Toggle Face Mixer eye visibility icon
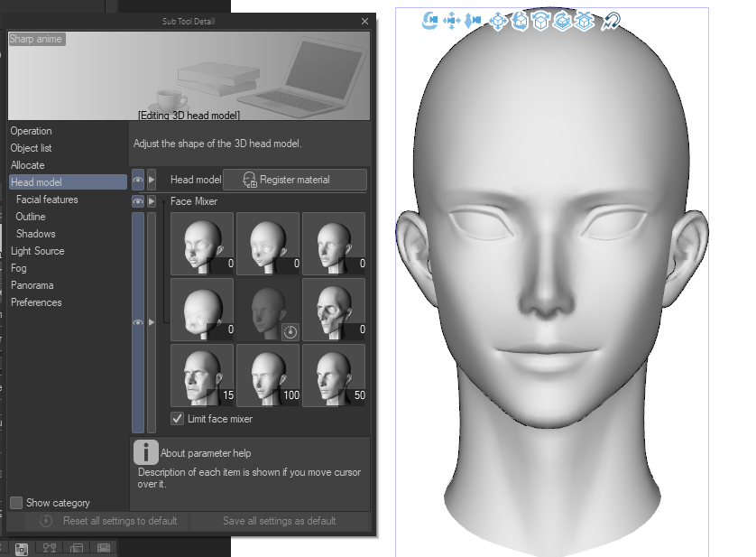 coord(138,201)
